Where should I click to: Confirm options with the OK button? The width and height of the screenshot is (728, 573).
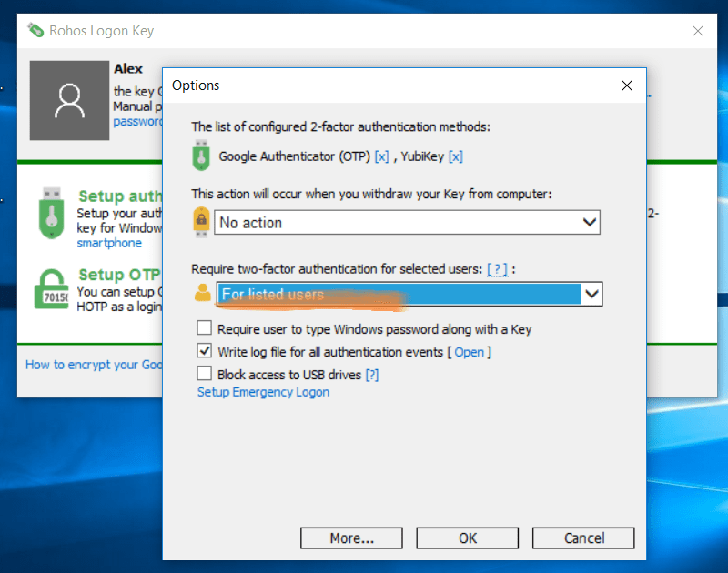pyautogui.click(x=467, y=538)
